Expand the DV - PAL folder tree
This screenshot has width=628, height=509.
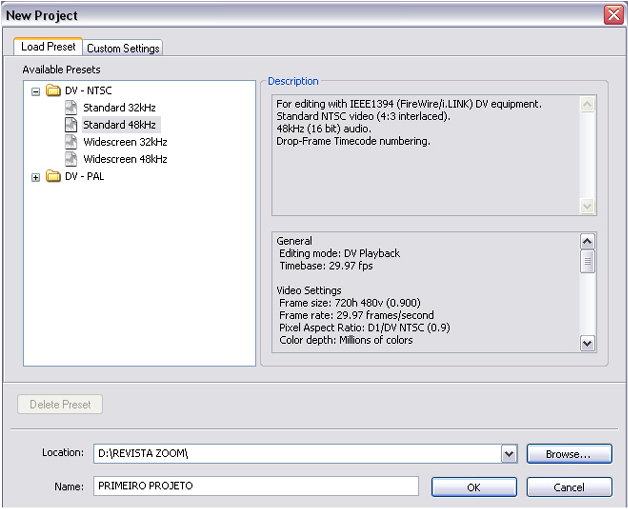[36, 177]
